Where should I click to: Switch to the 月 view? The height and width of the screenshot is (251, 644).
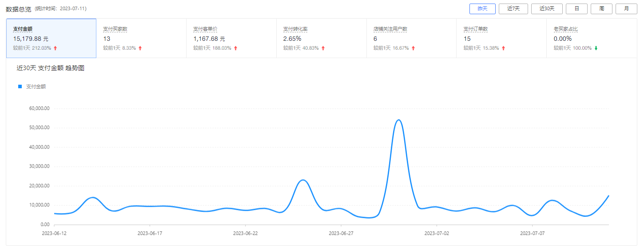point(626,9)
